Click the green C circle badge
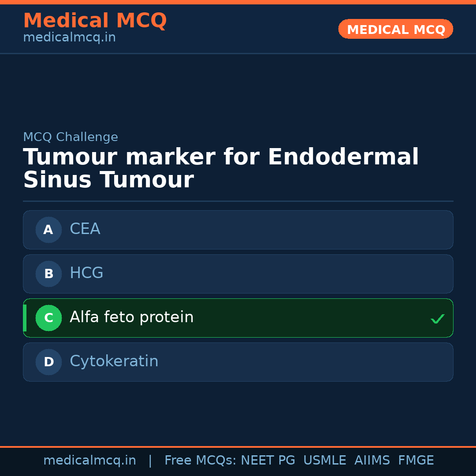Image resolution: width=476 pixels, height=476 pixels. coord(48,318)
